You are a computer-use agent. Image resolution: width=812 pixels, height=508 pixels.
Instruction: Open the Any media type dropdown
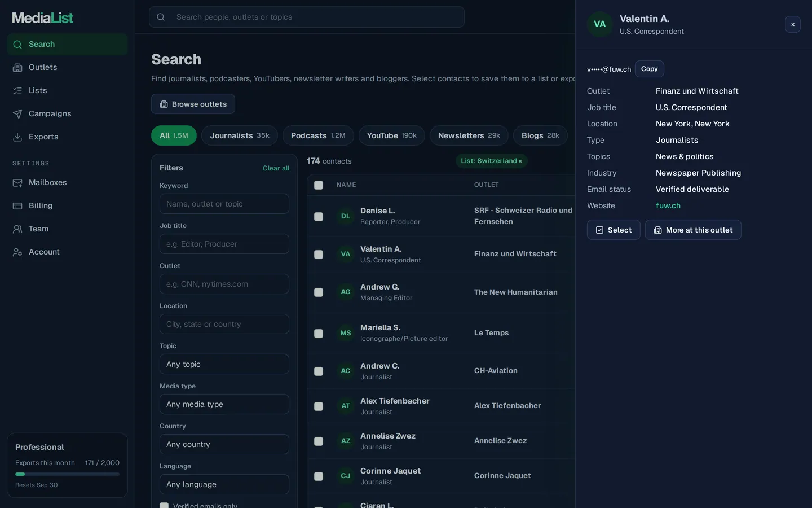(224, 404)
